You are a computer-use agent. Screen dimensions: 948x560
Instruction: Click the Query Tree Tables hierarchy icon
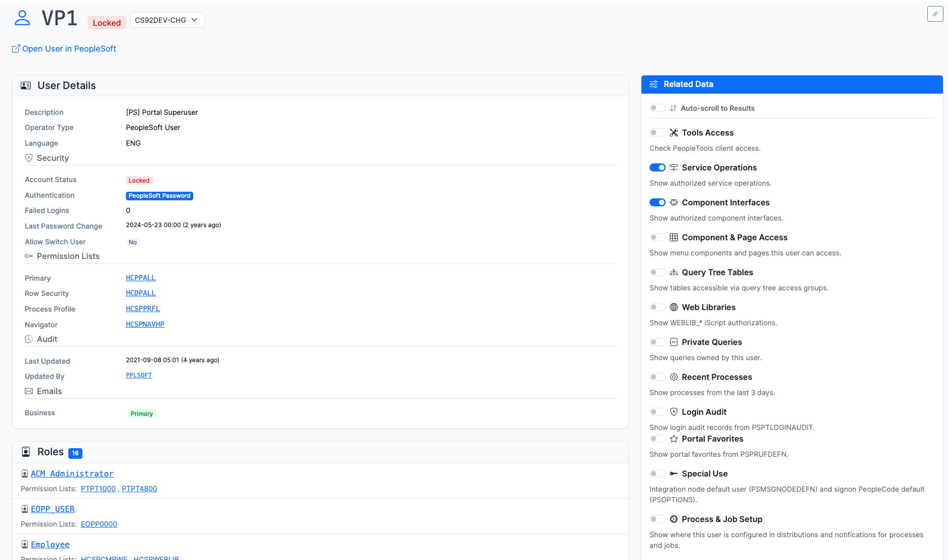[x=674, y=272]
